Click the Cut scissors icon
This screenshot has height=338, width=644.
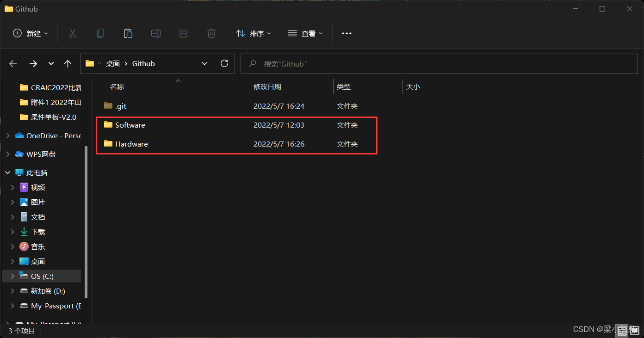tap(72, 33)
